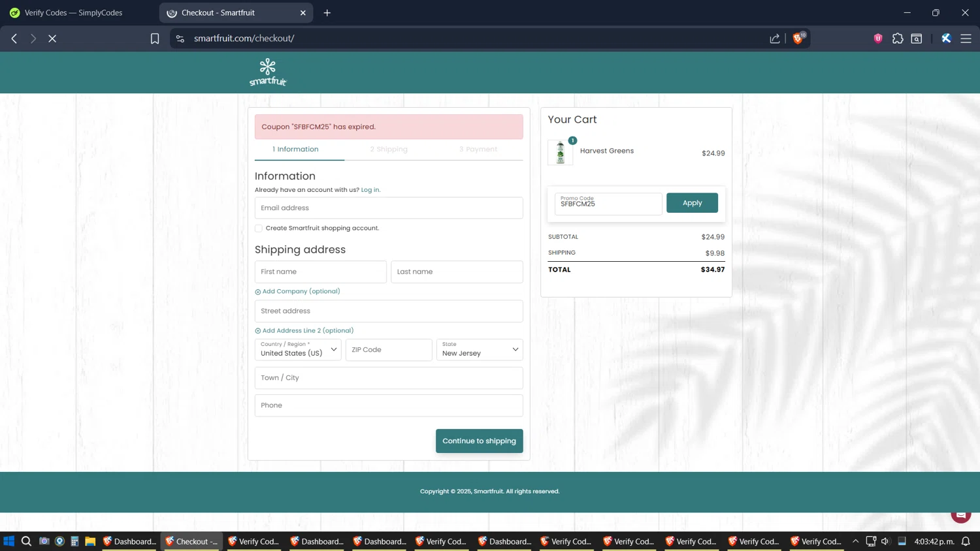Viewport: 980px width, 551px height.
Task: Open the volume speaker tray icon
Action: pyautogui.click(x=885, y=541)
